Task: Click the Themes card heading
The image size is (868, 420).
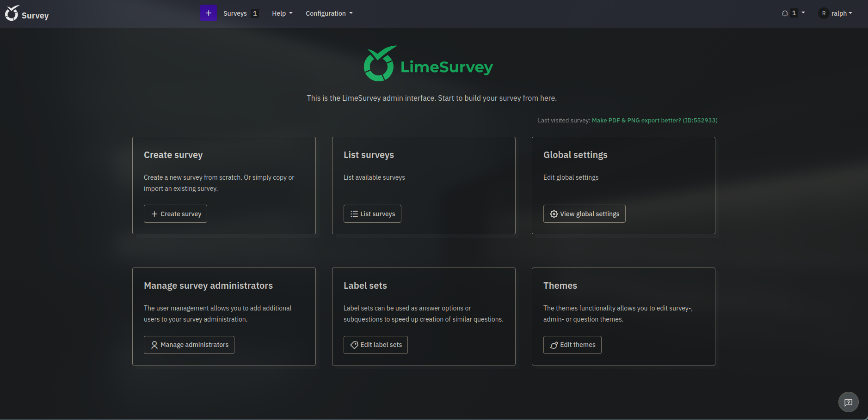Action: click(560, 286)
